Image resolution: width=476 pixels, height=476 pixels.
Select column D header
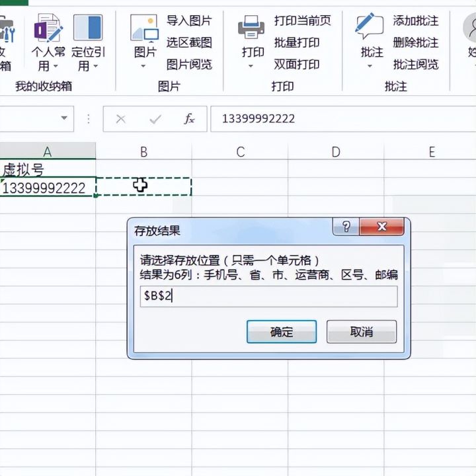coord(336,151)
